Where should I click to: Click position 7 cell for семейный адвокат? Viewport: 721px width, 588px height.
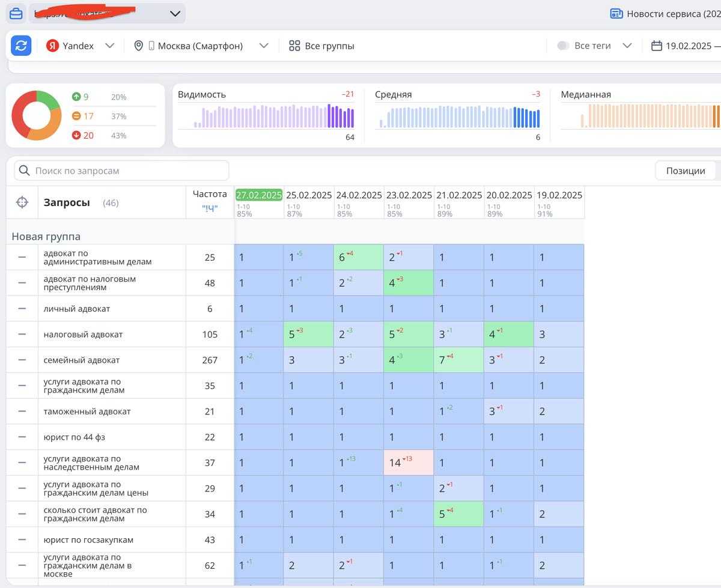pos(458,360)
